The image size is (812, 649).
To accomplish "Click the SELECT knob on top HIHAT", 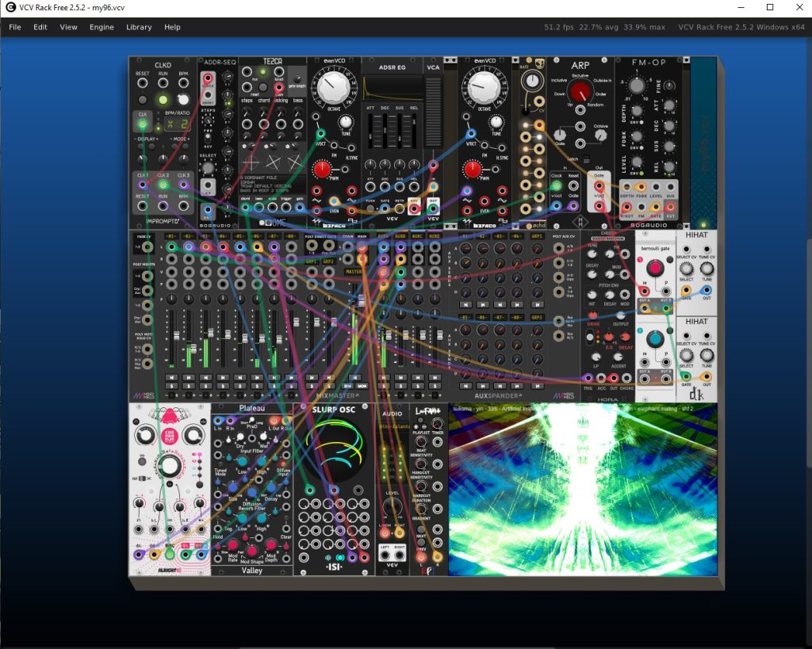I will [686, 269].
